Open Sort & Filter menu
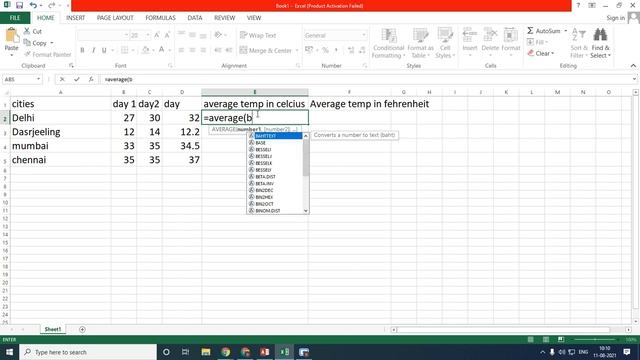The image size is (640, 360). coord(578,43)
